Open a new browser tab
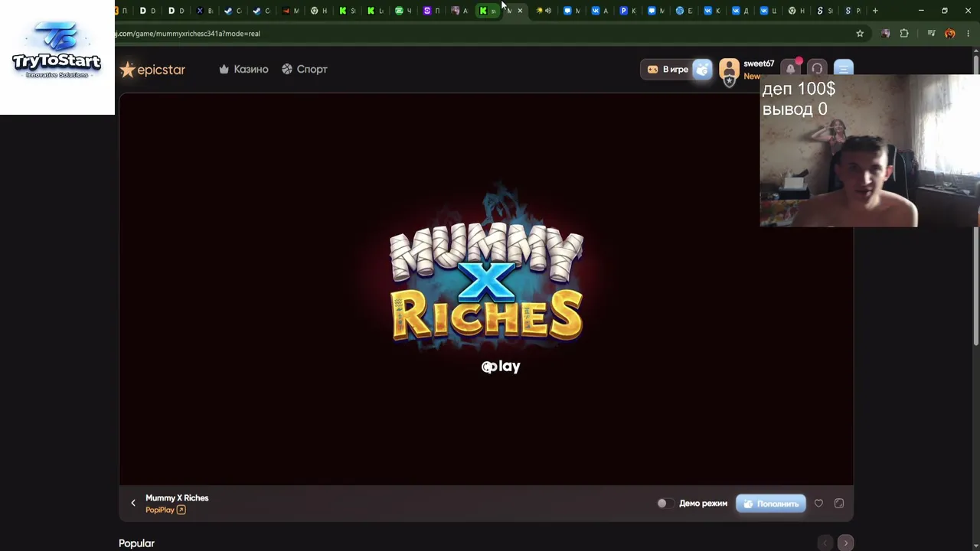 [x=875, y=11]
